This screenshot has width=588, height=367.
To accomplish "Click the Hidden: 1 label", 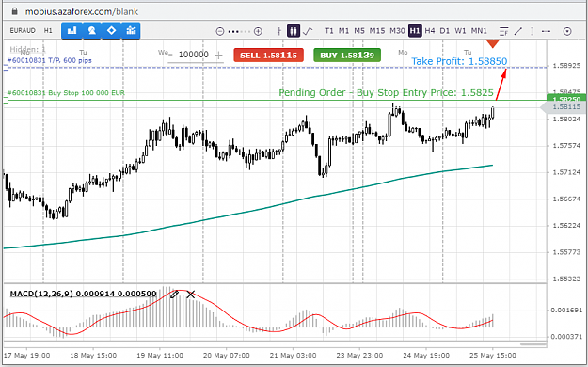I will (x=27, y=49).
